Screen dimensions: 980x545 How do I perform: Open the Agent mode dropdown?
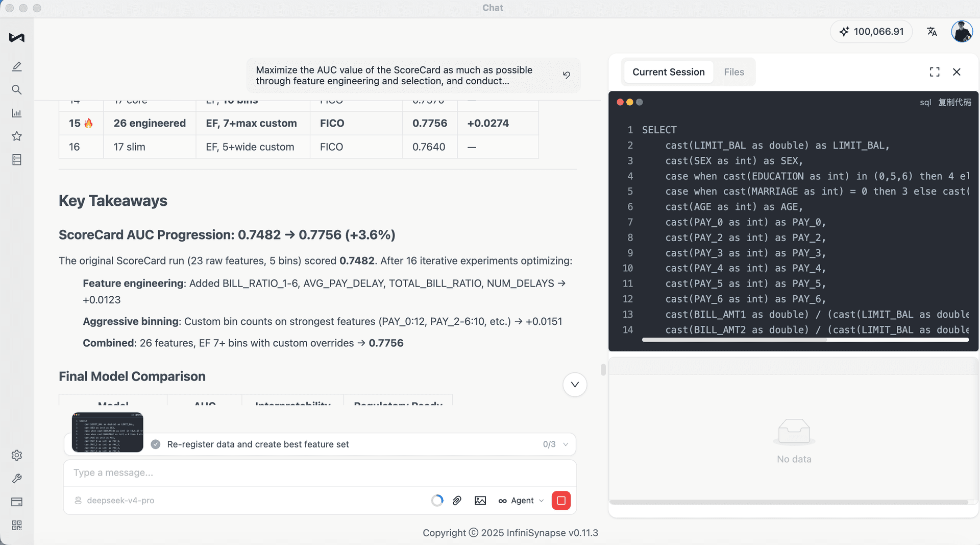[521, 501]
